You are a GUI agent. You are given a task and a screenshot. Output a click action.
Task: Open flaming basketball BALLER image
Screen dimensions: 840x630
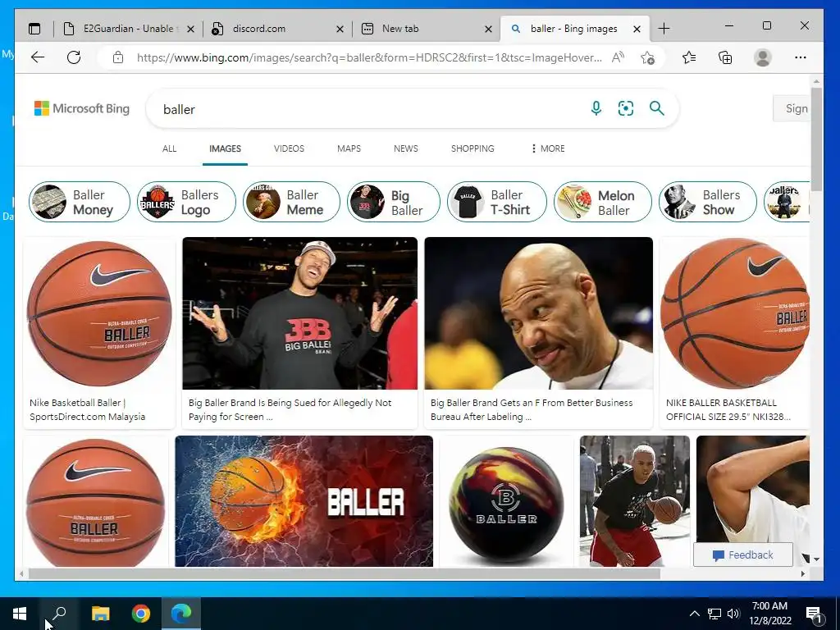pos(304,501)
